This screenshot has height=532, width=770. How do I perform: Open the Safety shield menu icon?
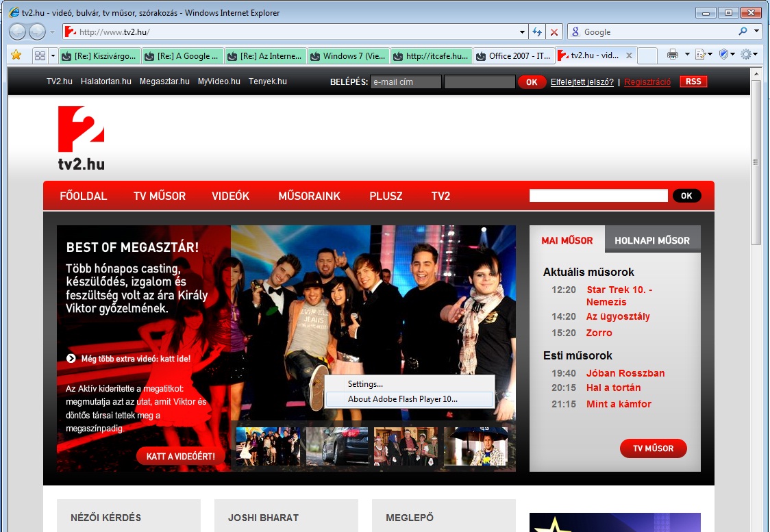[x=723, y=55]
